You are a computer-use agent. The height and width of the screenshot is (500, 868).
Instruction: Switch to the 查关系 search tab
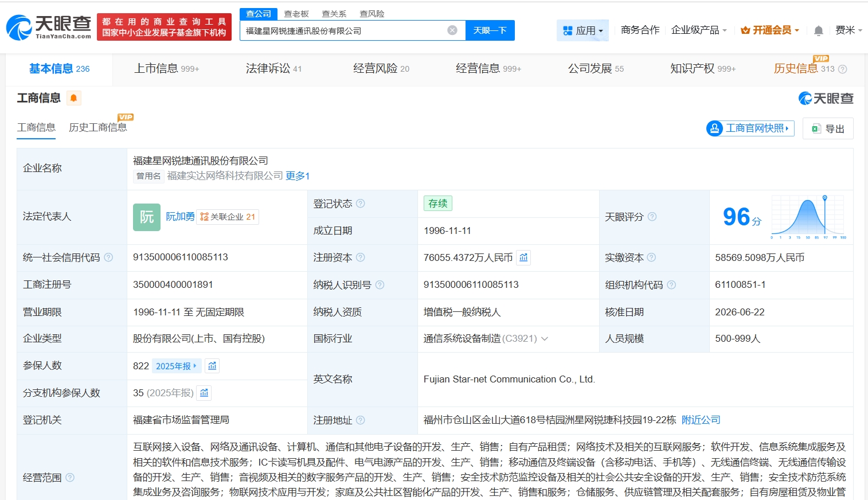[x=334, y=14]
